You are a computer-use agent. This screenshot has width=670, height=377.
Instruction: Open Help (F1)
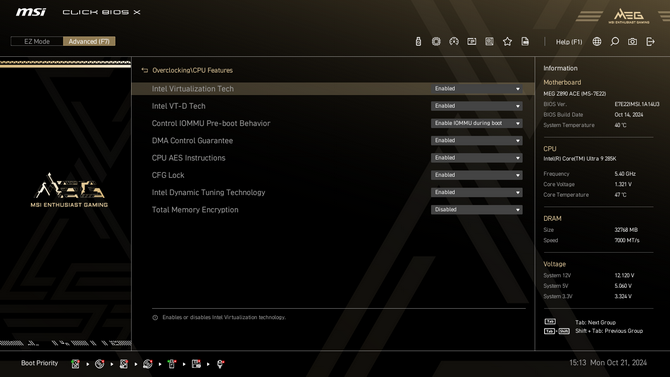tap(569, 42)
